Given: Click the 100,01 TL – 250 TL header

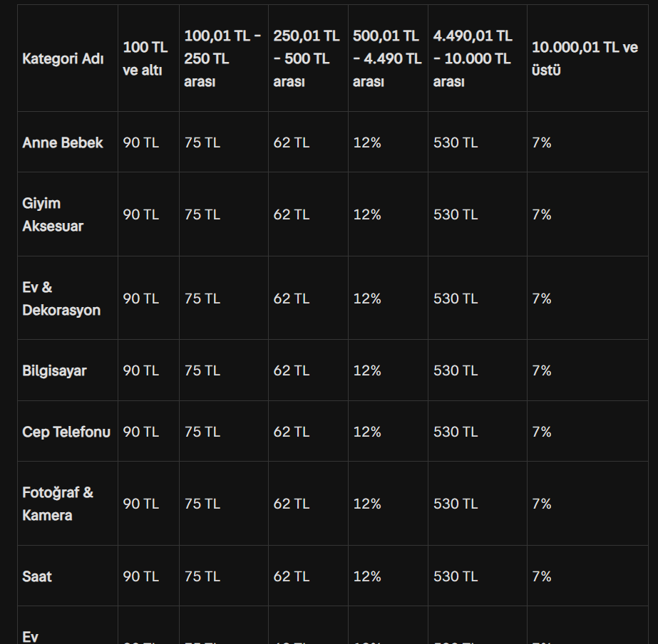Looking at the screenshot, I should click(222, 58).
